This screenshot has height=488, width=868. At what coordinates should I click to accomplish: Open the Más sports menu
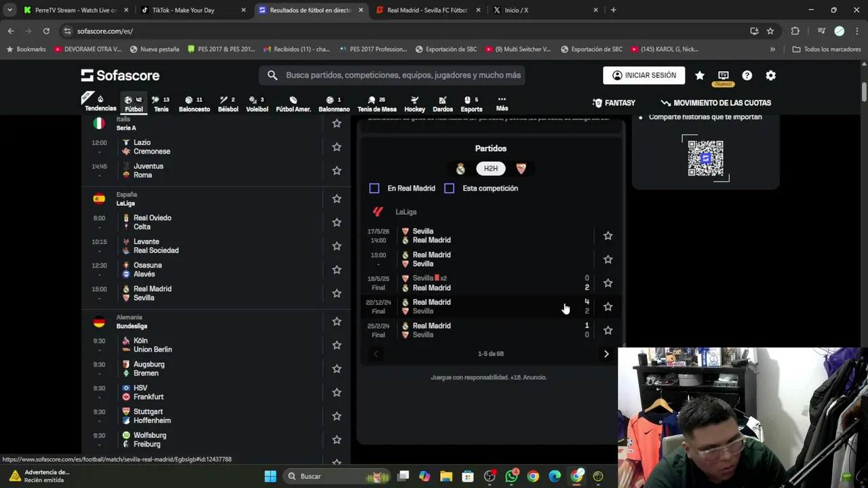click(502, 104)
